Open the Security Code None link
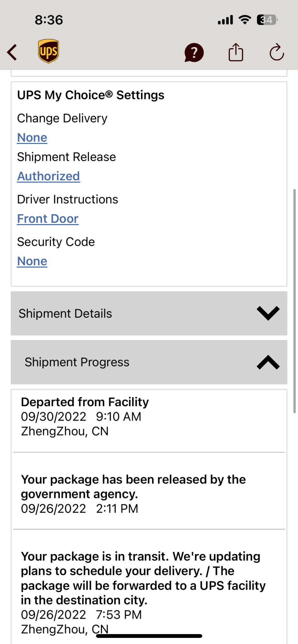This screenshot has height=644, width=298. point(32,261)
